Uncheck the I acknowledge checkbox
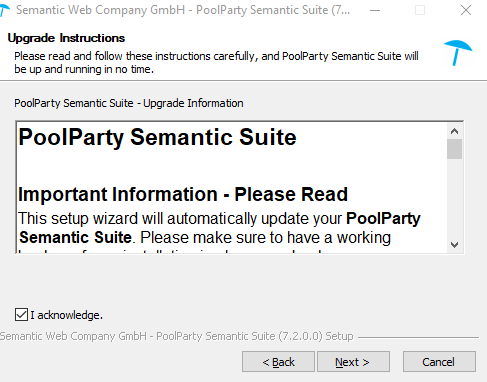Image resolution: width=487 pixels, height=382 pixels. click(x=21, y=315)
